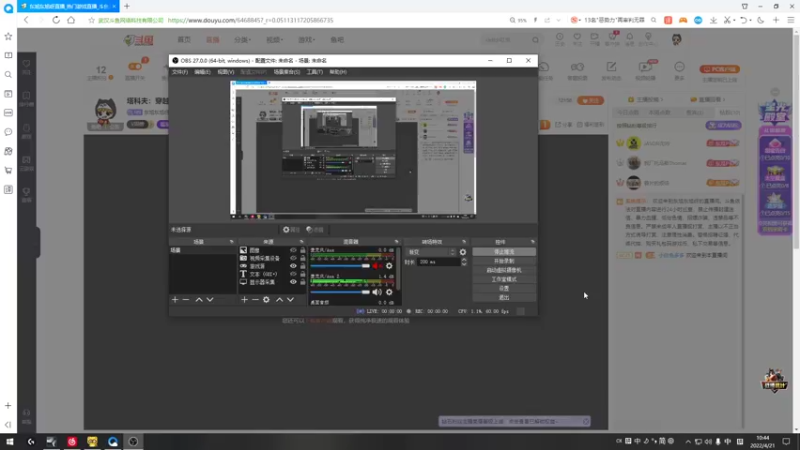800x450 pixels.
Task: Pop out the Controls dock via header icon
Action: [533, 242]
